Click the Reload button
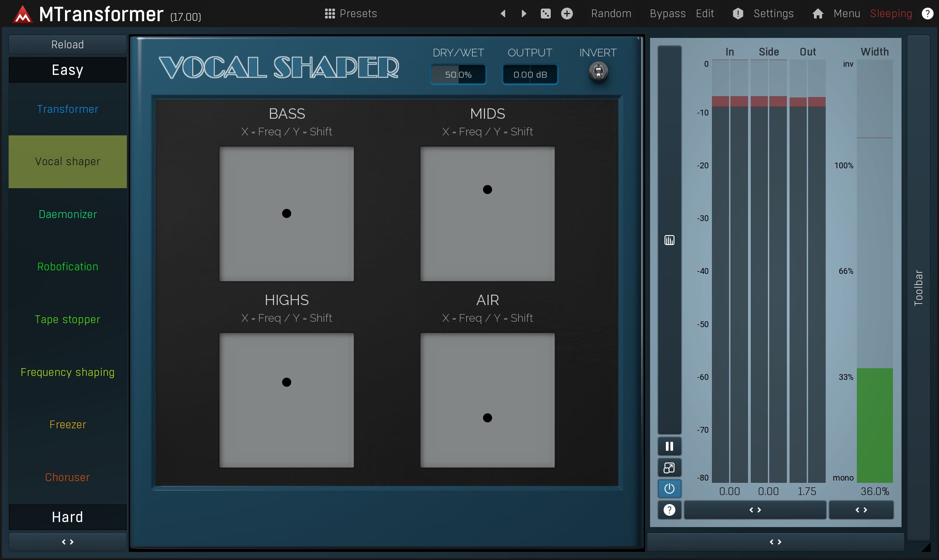 (x=67, y=45)
